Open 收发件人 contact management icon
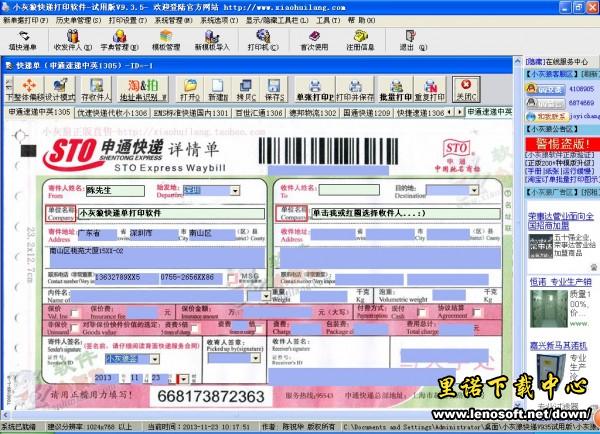Screen dimensions: 600x434 73,41
